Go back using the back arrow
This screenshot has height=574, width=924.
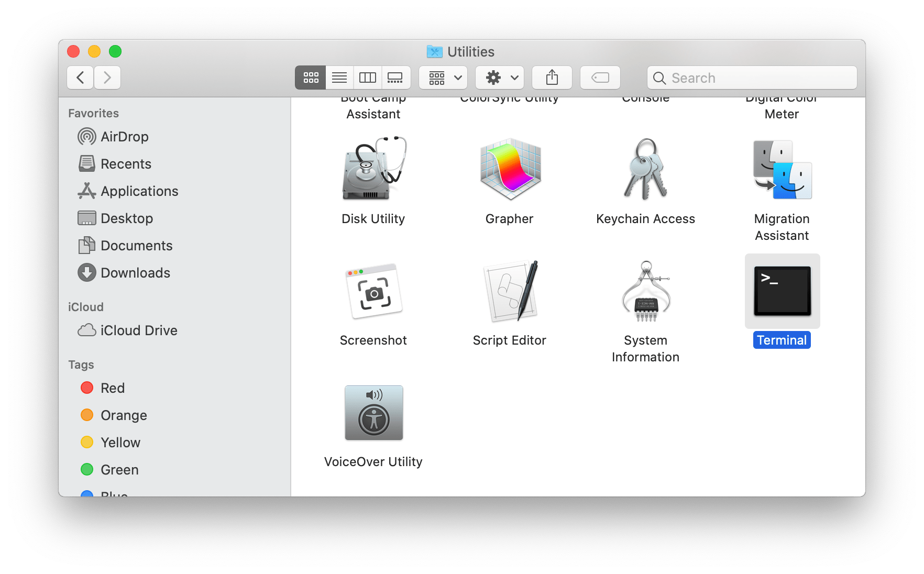point(80,77)
